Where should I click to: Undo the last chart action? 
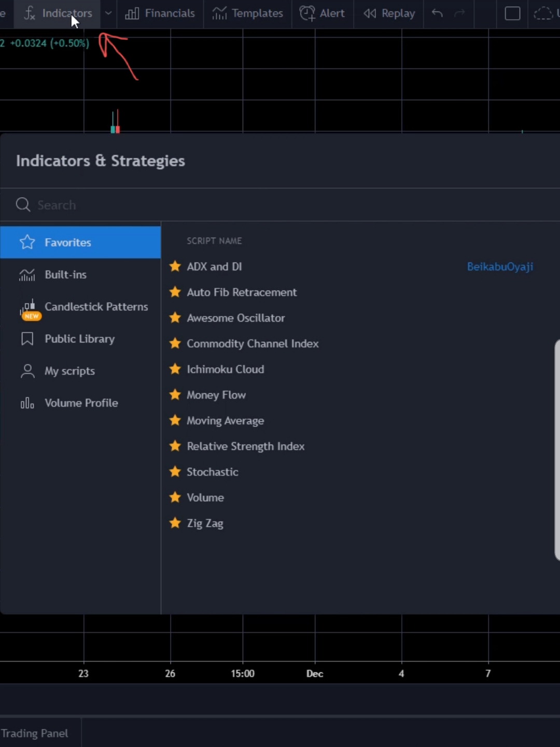(x=437, y=13)
